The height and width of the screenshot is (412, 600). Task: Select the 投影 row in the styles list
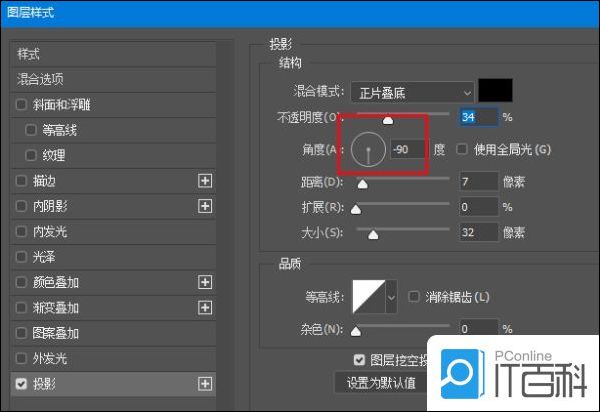(x=113, y=384)
